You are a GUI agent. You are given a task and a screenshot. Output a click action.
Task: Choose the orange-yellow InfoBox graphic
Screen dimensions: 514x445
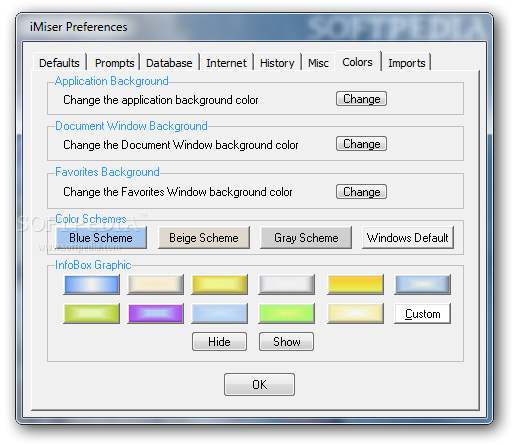[355, 284]
